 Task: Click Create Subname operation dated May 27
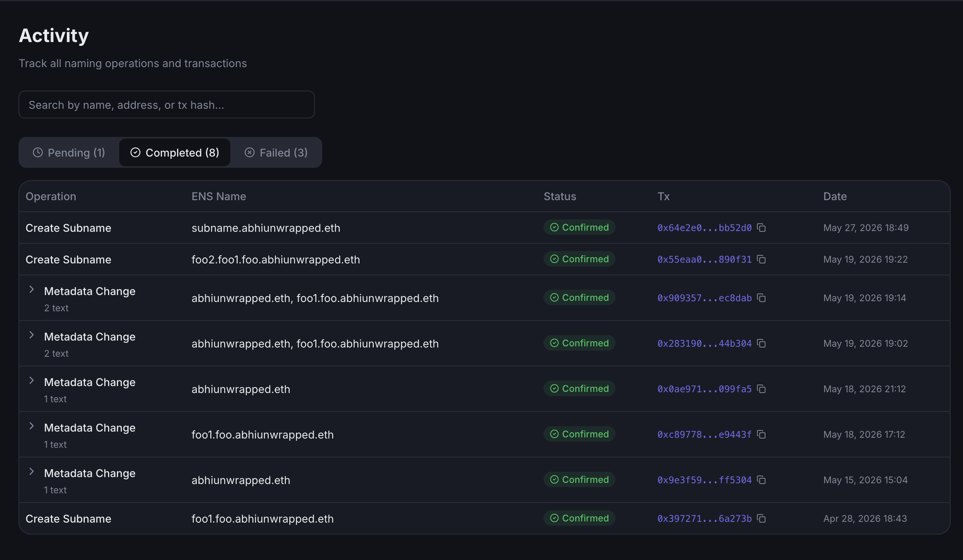click(x=68, y=228)
